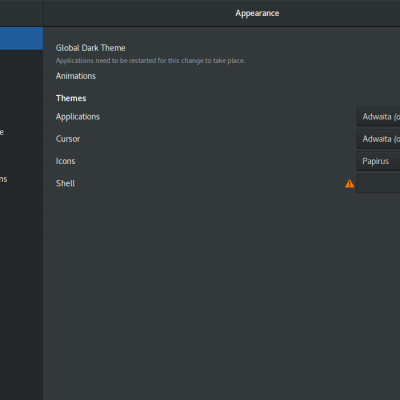Click the Shell theme row label

pyautogui.click(x=65, y=183)
